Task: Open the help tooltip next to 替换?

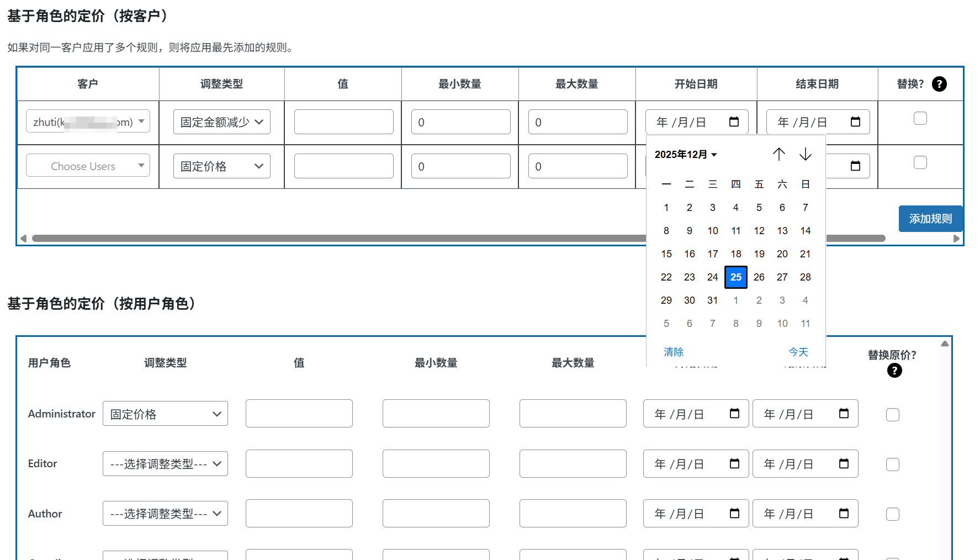Action: (x=939, y=84)
